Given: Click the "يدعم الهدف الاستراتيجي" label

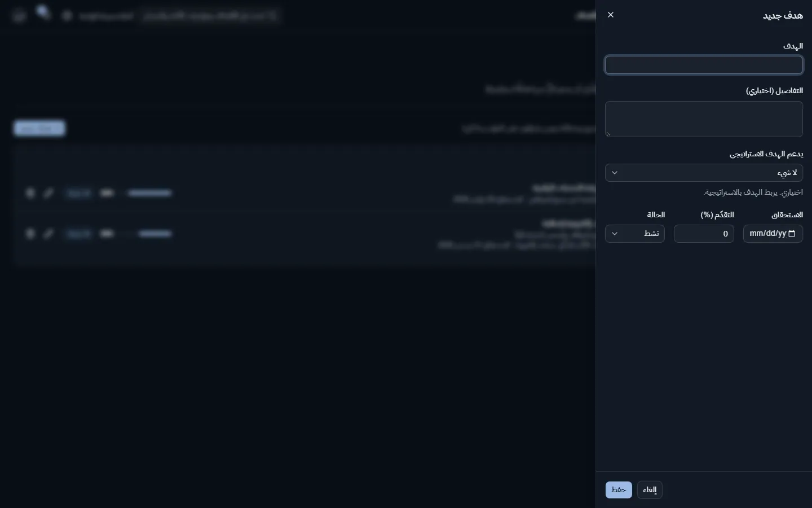Looking at the screenshot, I should coord(766,154).
